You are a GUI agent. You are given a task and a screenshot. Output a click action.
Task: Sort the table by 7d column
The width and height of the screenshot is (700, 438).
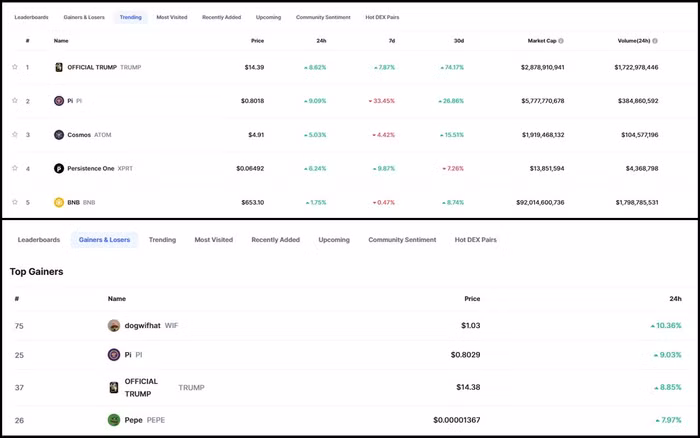390,41
